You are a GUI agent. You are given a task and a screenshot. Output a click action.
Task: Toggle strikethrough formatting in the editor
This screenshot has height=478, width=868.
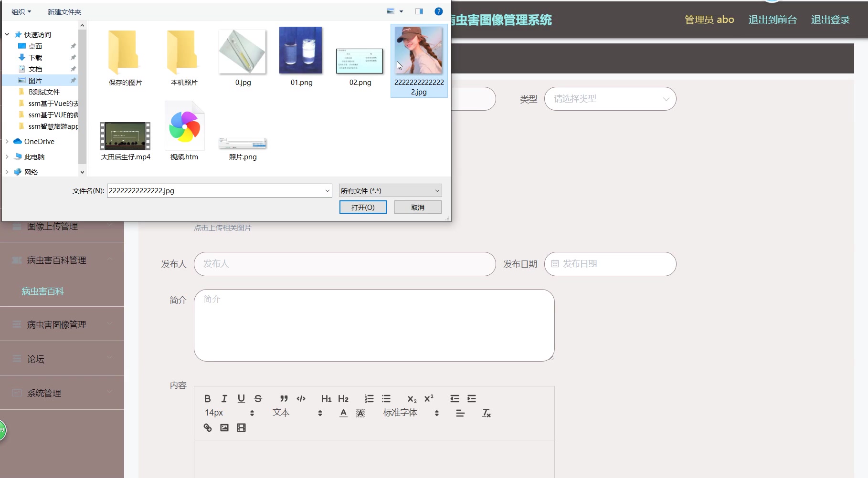pos(258,398)
